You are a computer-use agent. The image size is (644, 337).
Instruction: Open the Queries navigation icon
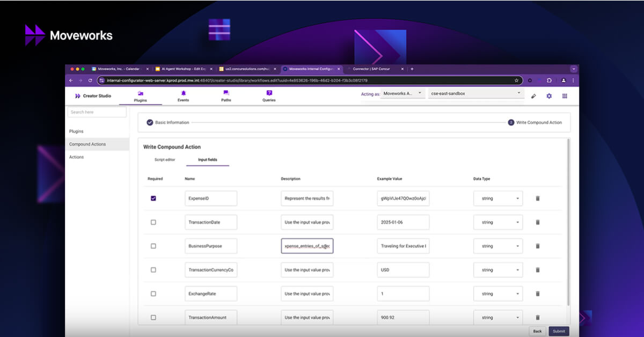269,93
